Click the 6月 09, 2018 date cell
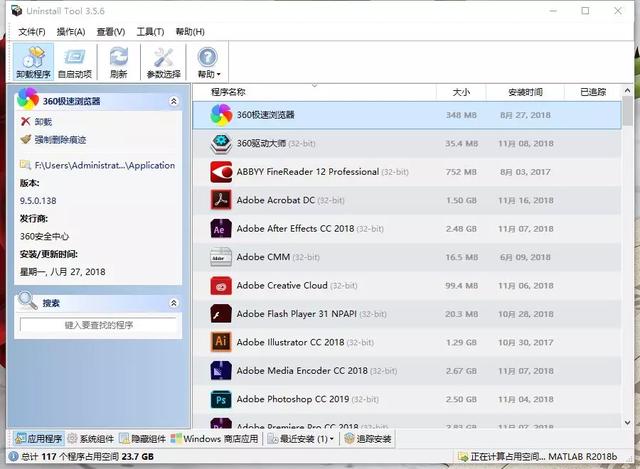Screen dimensions: 640x469 [525, 257]
